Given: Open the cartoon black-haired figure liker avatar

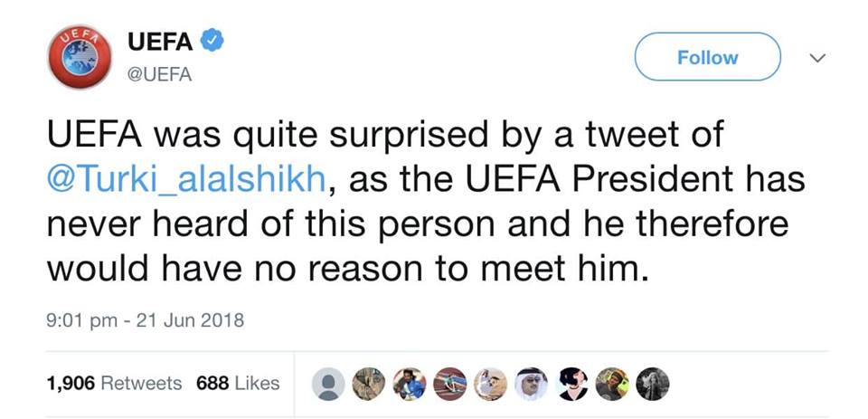Looking at the screenshot, I should tap(571, 384).
